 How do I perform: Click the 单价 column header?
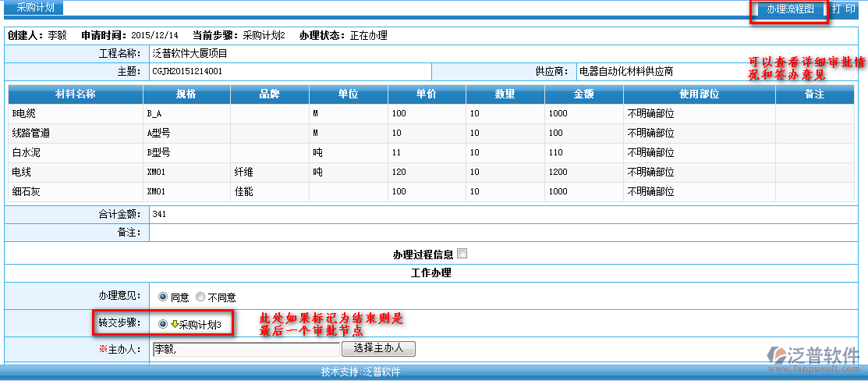click(427, 94)
